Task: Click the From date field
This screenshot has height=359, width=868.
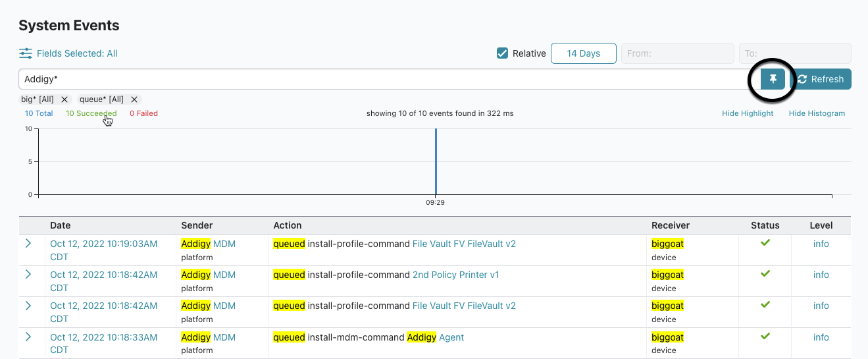Action: pos(678,53)
